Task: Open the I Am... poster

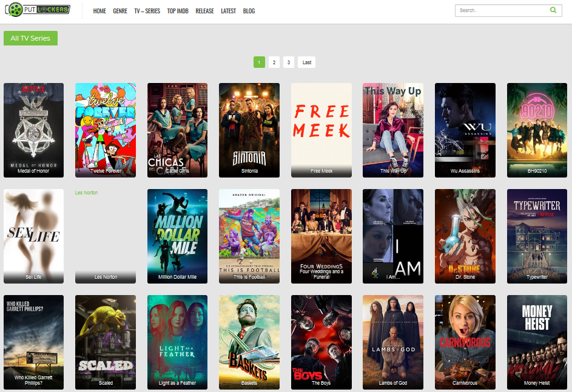Action: pos(393,236)
